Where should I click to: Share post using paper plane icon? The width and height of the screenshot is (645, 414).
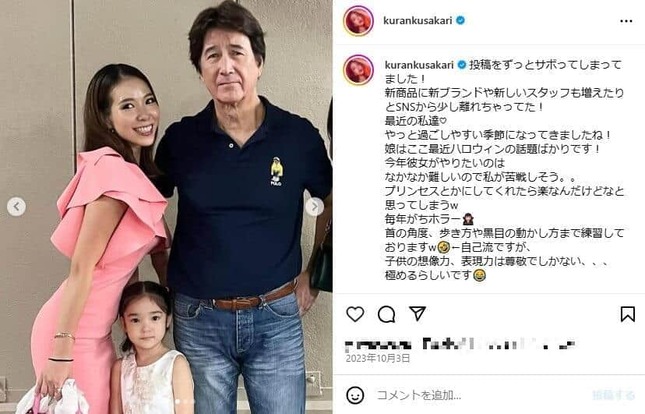417,314
